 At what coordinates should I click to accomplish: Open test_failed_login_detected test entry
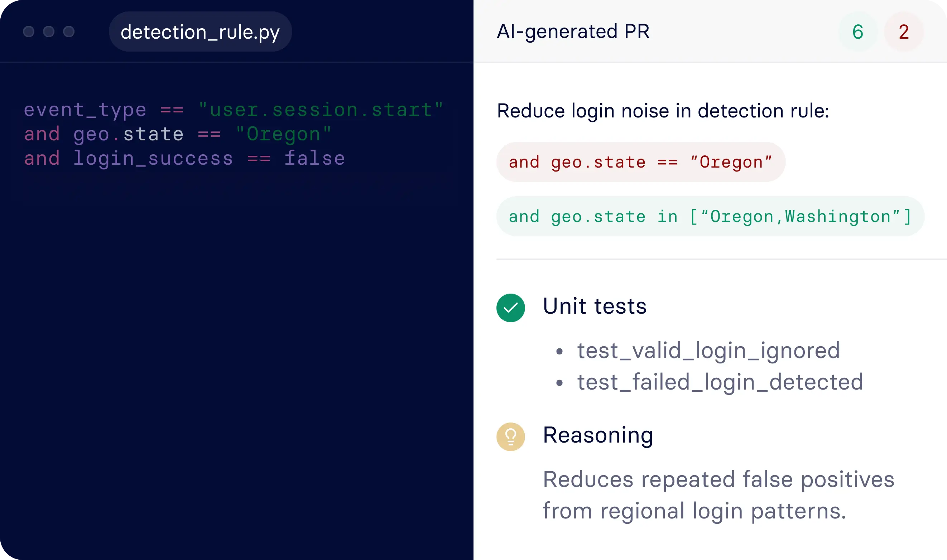[720, 382]
